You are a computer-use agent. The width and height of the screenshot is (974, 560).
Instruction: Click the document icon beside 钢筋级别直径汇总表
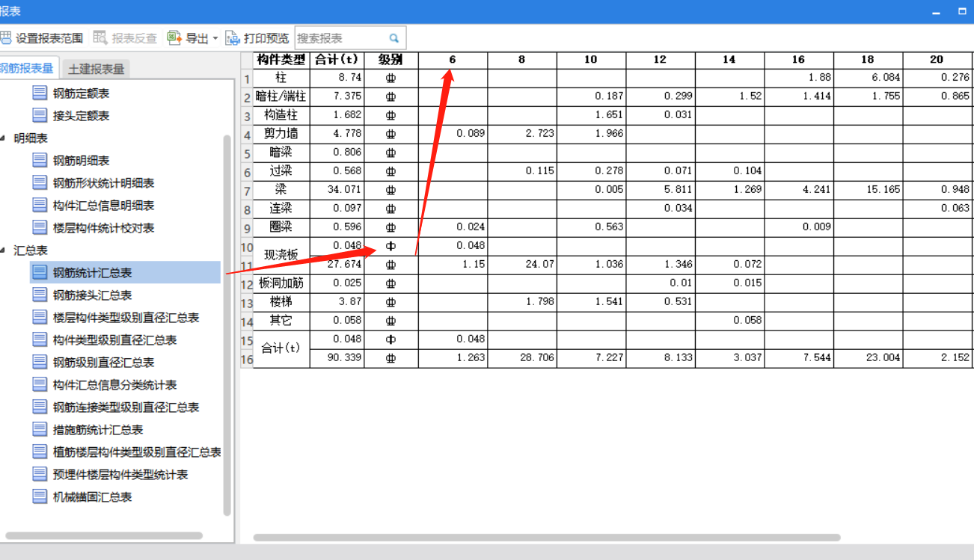40,362
